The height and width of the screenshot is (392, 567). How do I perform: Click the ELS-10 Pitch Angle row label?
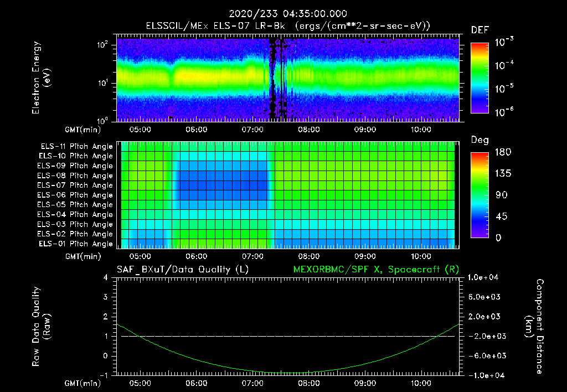[x=76, y=156]
